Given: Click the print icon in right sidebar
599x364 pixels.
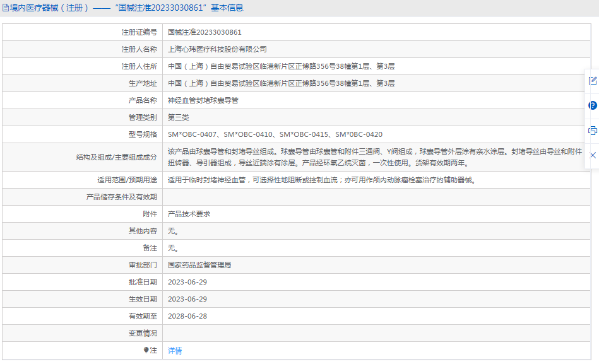Looking at the screenshot, I should click(x=593, y=131).
